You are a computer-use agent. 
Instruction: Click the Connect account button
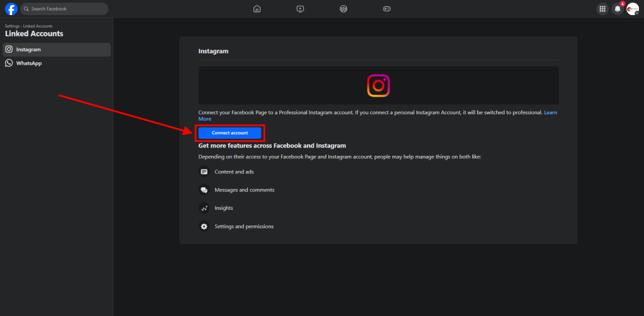point(230,133)
